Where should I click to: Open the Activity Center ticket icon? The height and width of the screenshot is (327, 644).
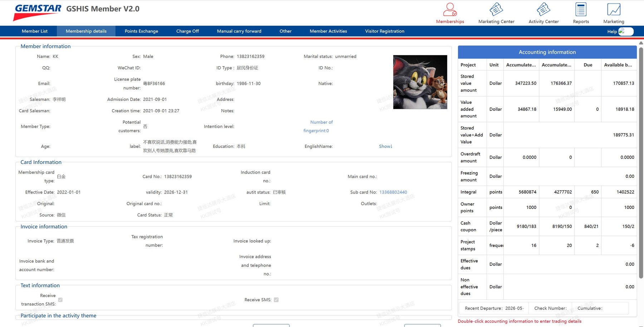(543, 10)
